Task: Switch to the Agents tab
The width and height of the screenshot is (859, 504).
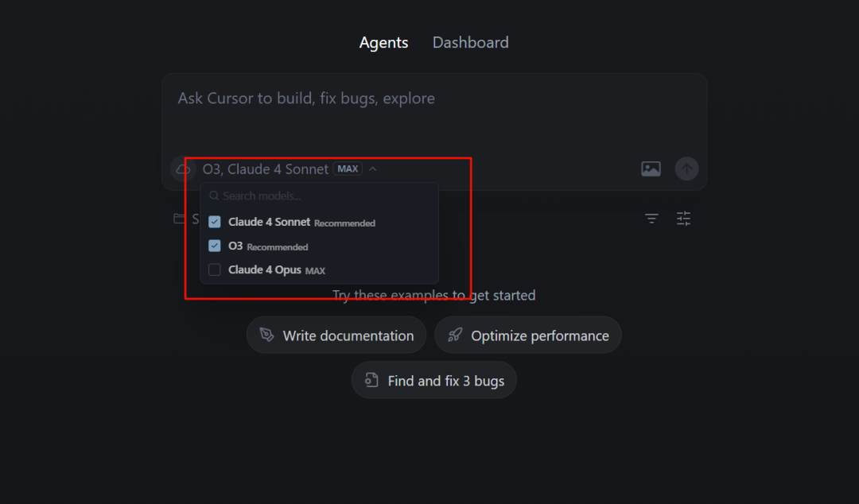Action: (383, 43)
